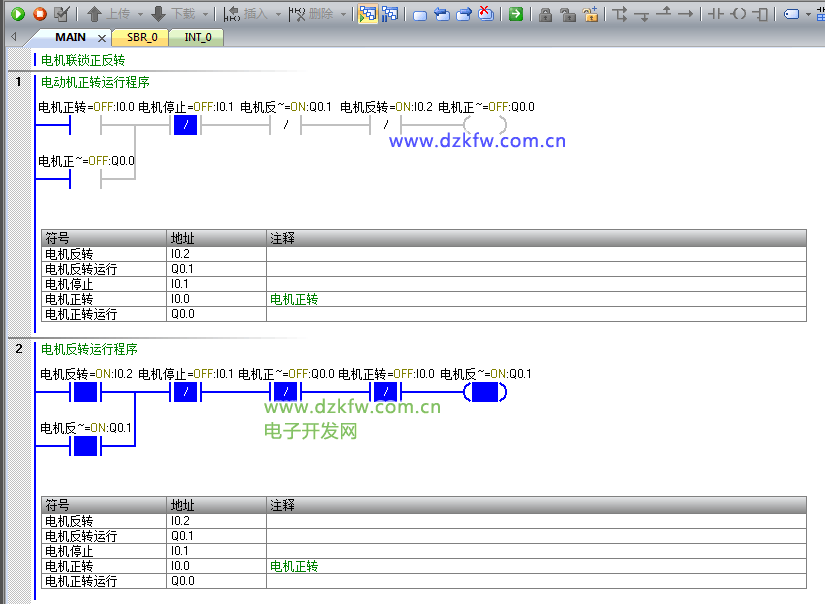Click the insert contact icon
825x604 pixels.
tap(715, 14)
